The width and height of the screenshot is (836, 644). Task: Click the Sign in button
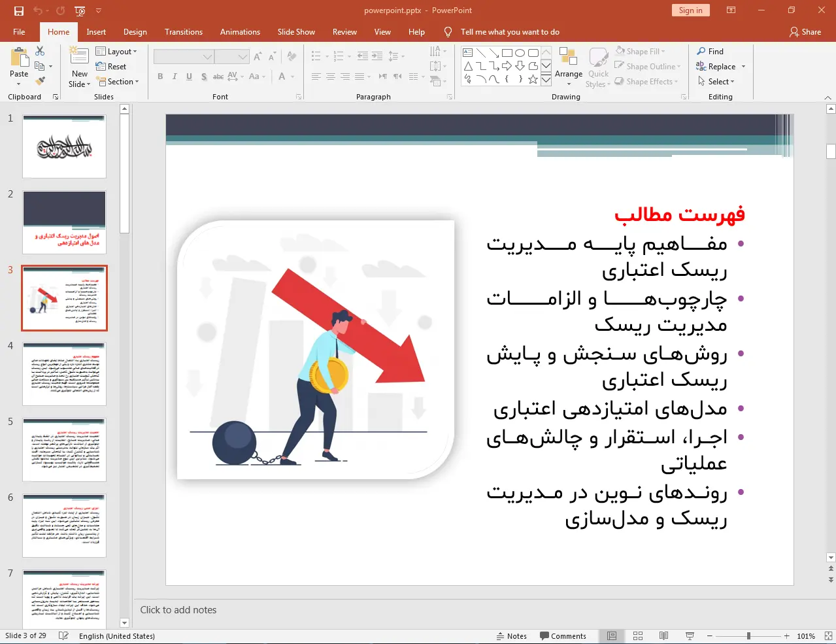pyautogui.click(x=690, y=10)
